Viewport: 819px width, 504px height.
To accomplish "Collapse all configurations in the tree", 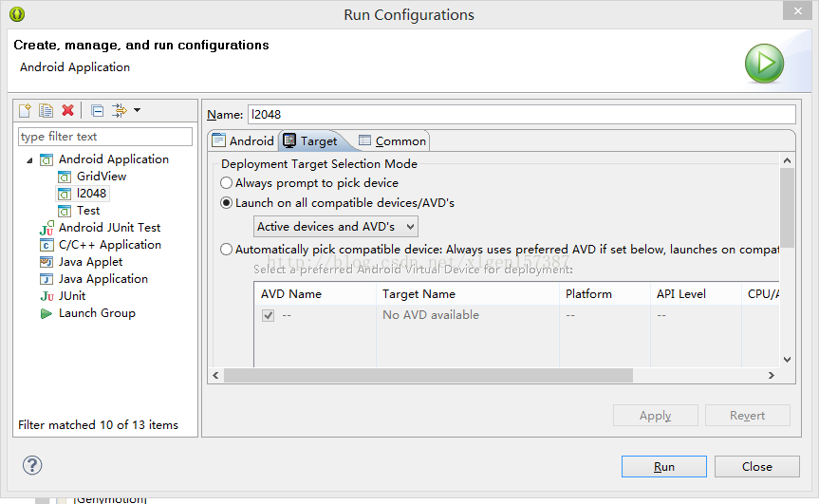I will pos(97,111).
